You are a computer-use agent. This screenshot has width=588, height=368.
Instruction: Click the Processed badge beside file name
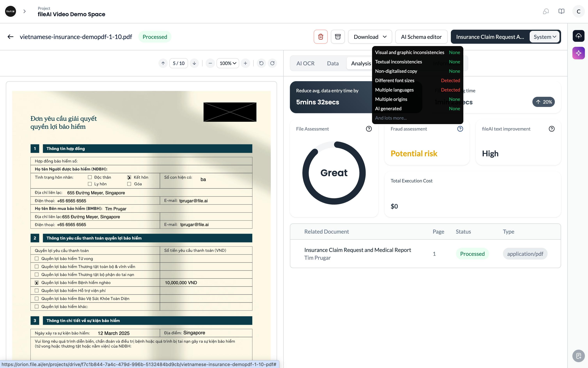pyautogui.click(x=155, y=37)
